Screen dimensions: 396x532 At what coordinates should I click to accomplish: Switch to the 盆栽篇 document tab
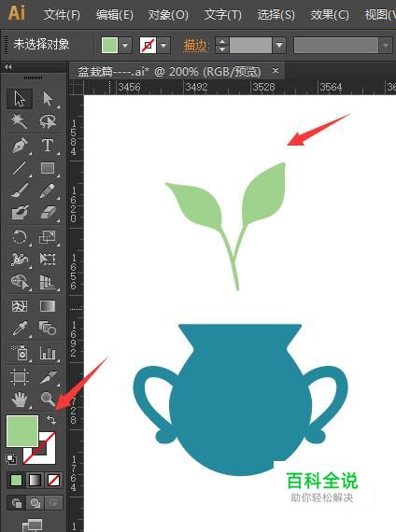click(x=169, y=72)
